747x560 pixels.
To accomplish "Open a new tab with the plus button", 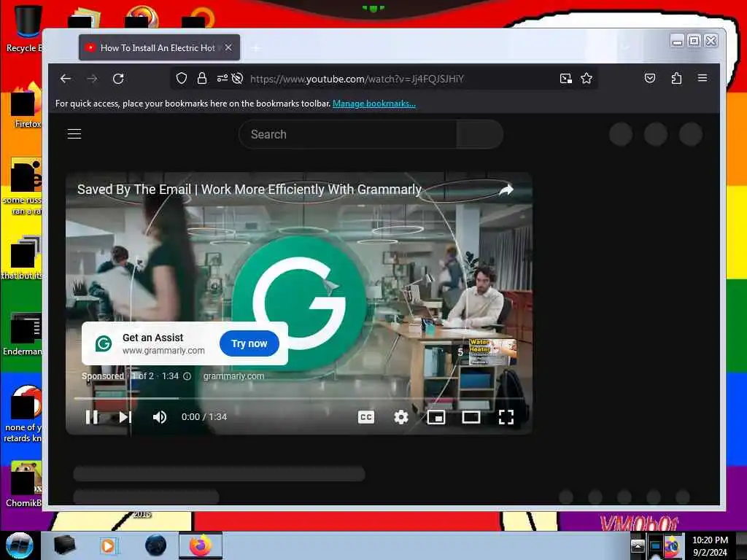I will point(256,48).
